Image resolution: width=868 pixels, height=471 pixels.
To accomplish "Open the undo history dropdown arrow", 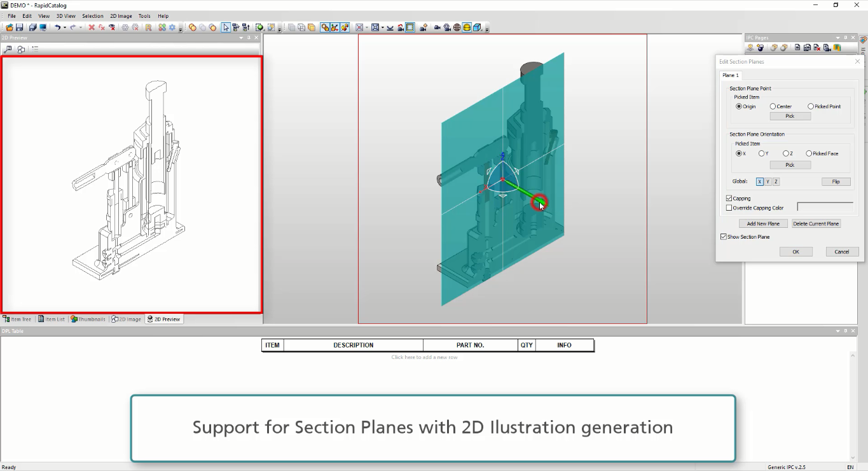I will click(65, 27).
